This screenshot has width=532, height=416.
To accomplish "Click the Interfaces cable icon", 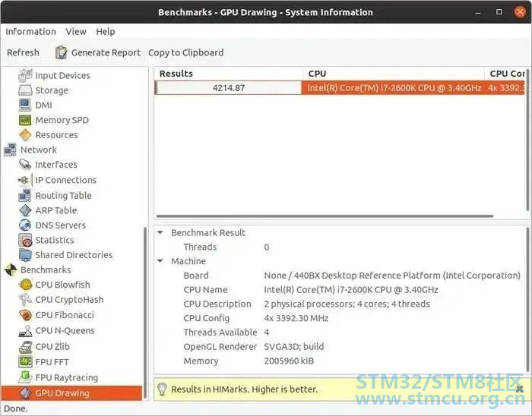I will pyautogui.click(x=25, y=165).
